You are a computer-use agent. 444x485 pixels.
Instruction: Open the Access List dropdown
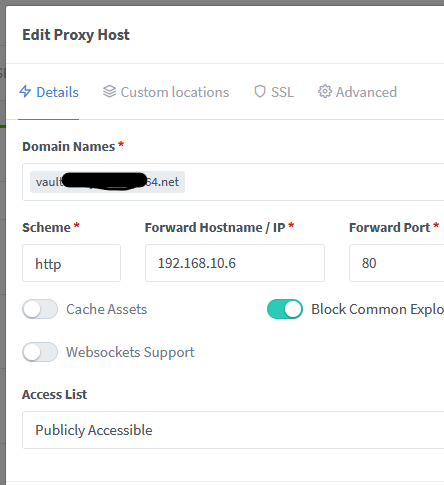(233, 430)
